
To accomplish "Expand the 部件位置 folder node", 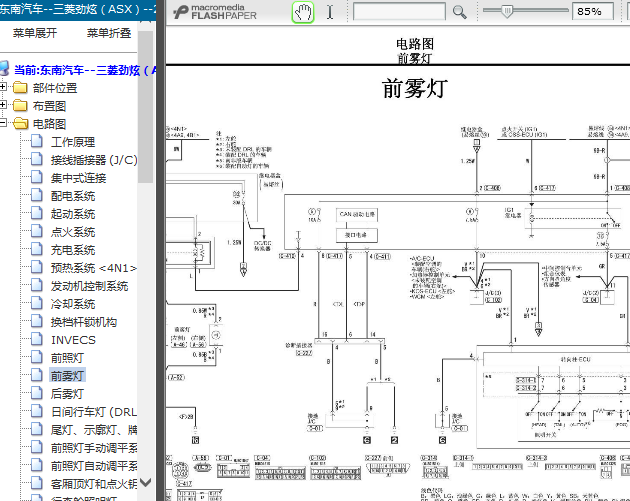I will click(3, 87).
